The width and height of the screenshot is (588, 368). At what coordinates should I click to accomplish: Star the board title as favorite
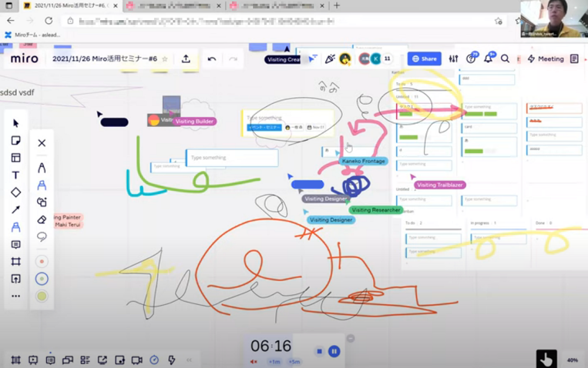pos(164,59)
